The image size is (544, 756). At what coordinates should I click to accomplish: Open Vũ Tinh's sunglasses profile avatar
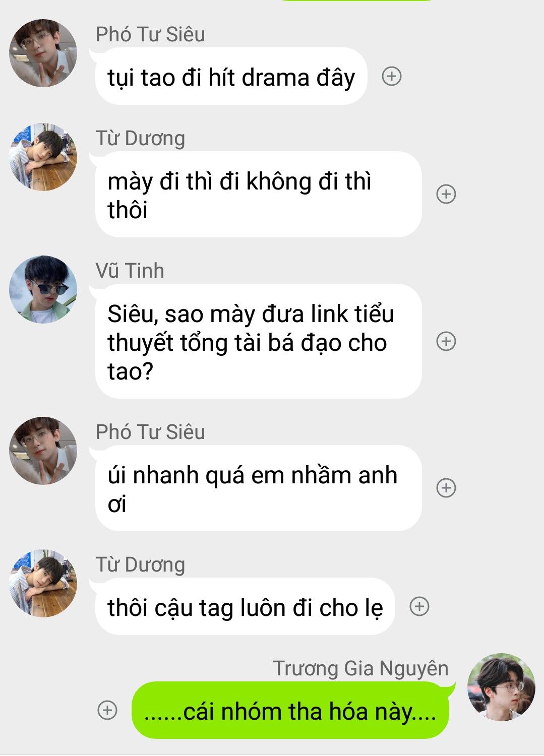point(43,289)
